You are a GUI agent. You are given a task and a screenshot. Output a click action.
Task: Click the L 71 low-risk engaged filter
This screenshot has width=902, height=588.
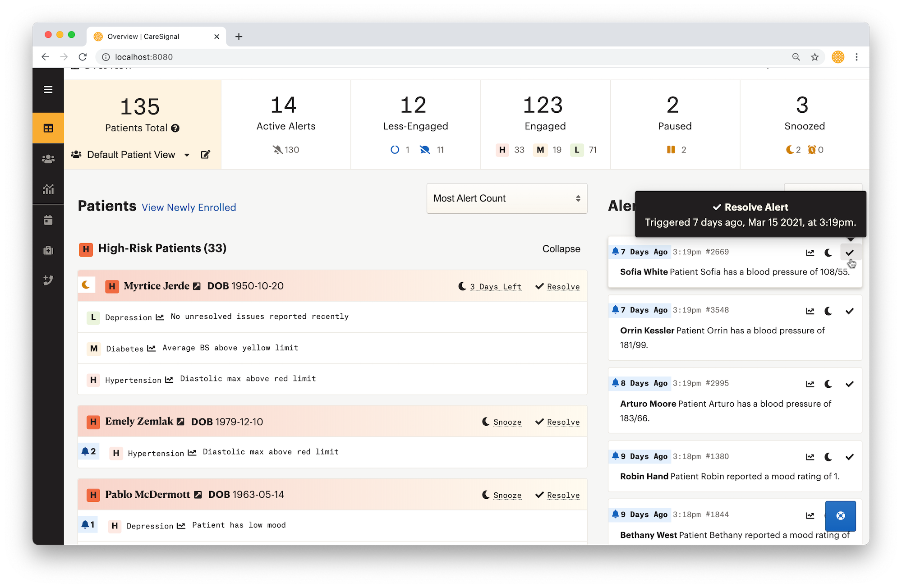(x=584, y=150)
